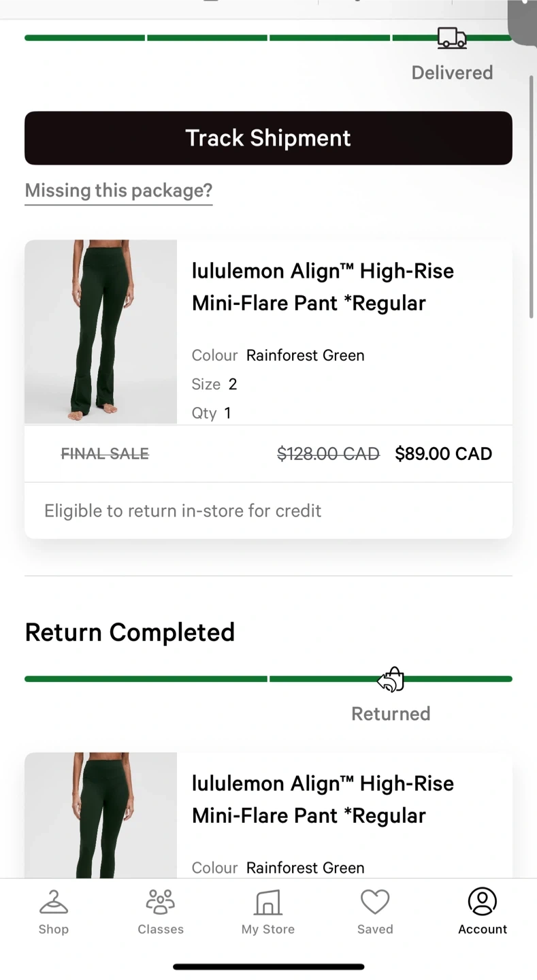Open Saved items heart icon
537x980 pixels.
click(x=375, y=902)
